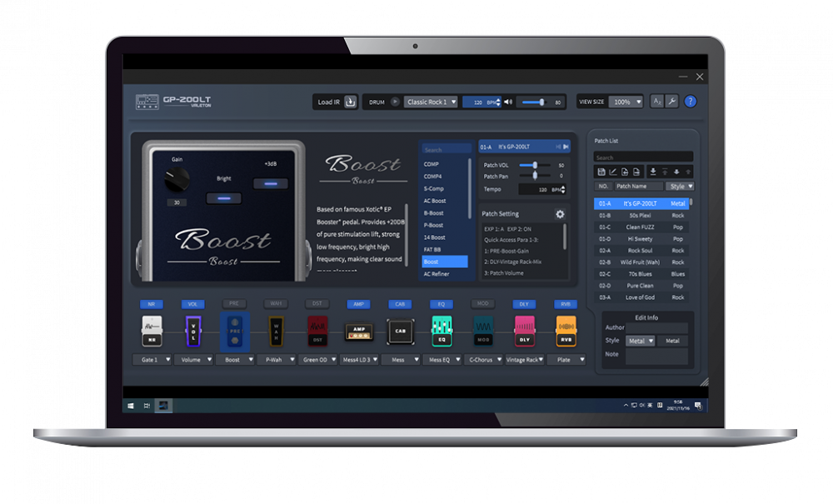This screenshot has width=833, height=504.
Task: Open the Green OD dropdown
Action: point(317,360)
